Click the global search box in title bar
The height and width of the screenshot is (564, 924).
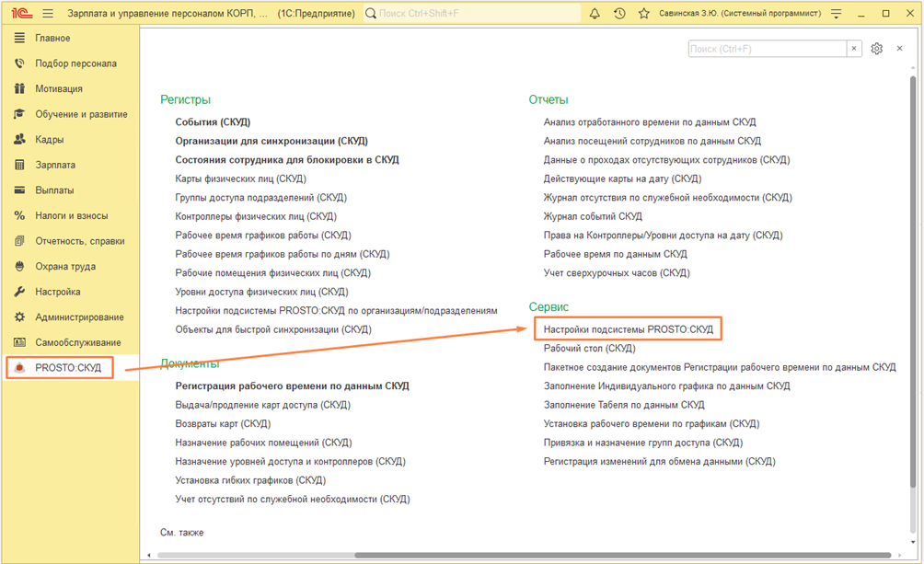click(x=472, y=14)
